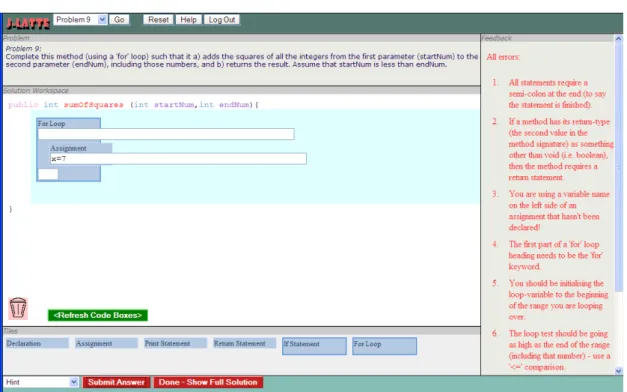
Task: Select the For Loop tile in Tiles panel
Action: [x=384, y=346]
